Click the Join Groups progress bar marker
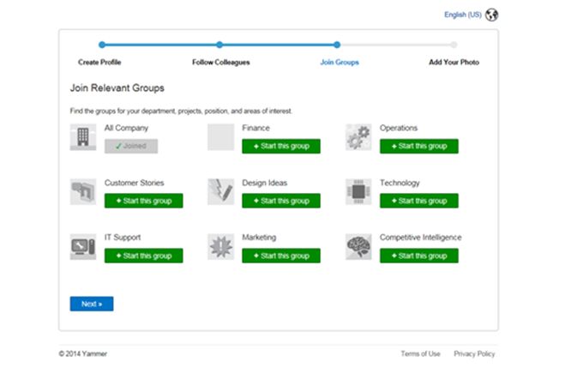Viewport: 565px width, 392px height. pyautogui.click(x=337, y=45)
